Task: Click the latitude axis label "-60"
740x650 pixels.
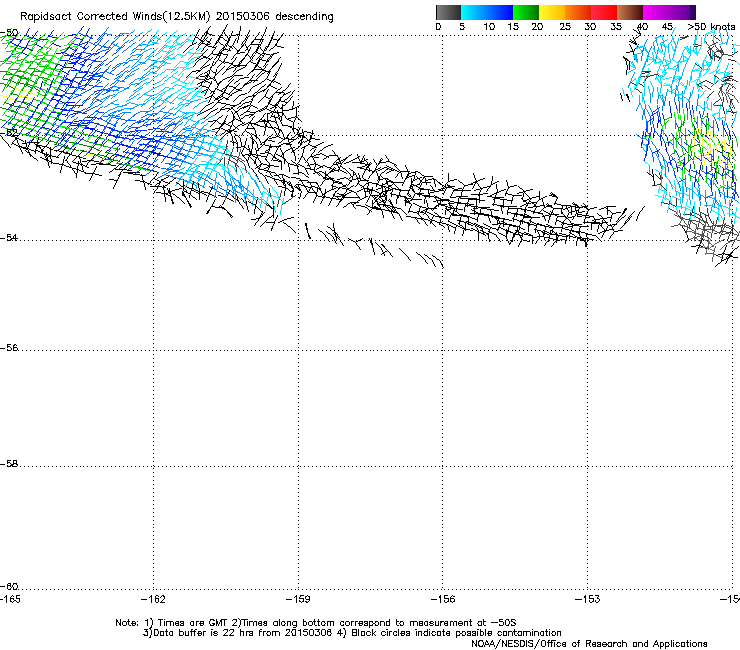Action: point(9,587)
